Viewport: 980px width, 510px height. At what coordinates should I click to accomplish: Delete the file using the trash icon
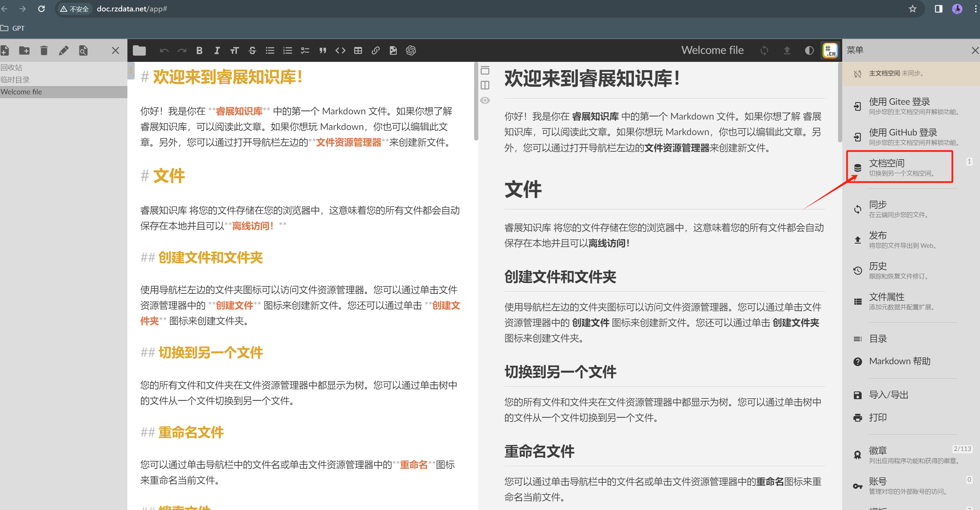click(x=44, y=50)
